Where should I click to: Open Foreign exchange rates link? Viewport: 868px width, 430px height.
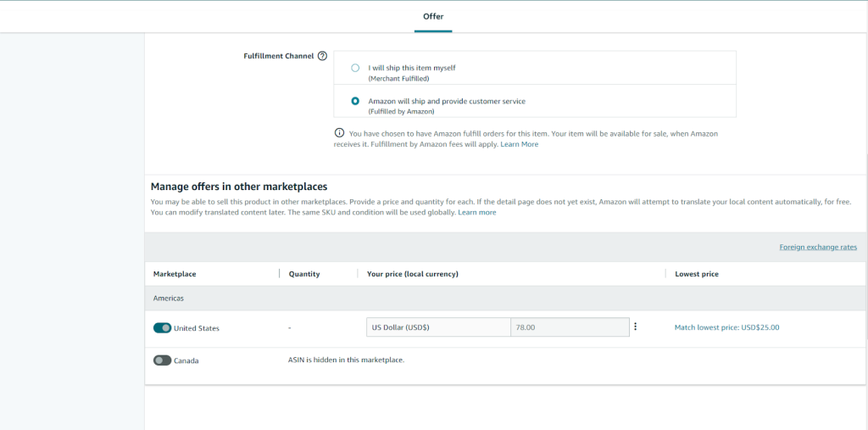818,247
